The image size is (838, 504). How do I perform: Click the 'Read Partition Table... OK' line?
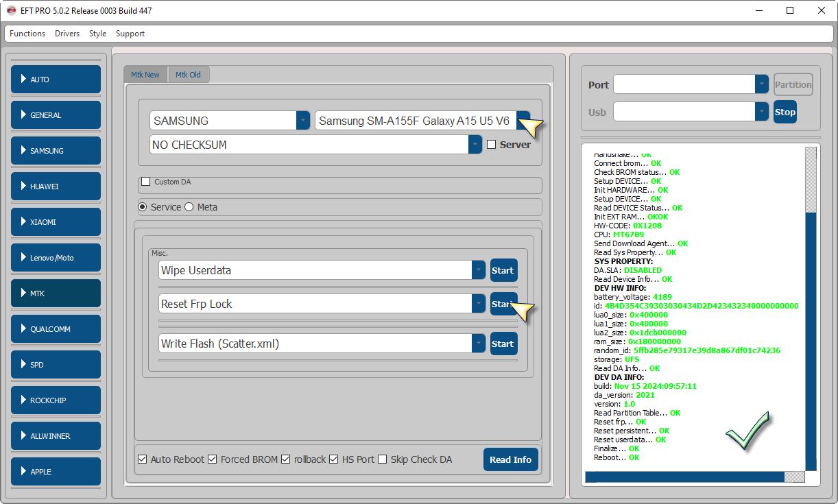tap(637, 413)
